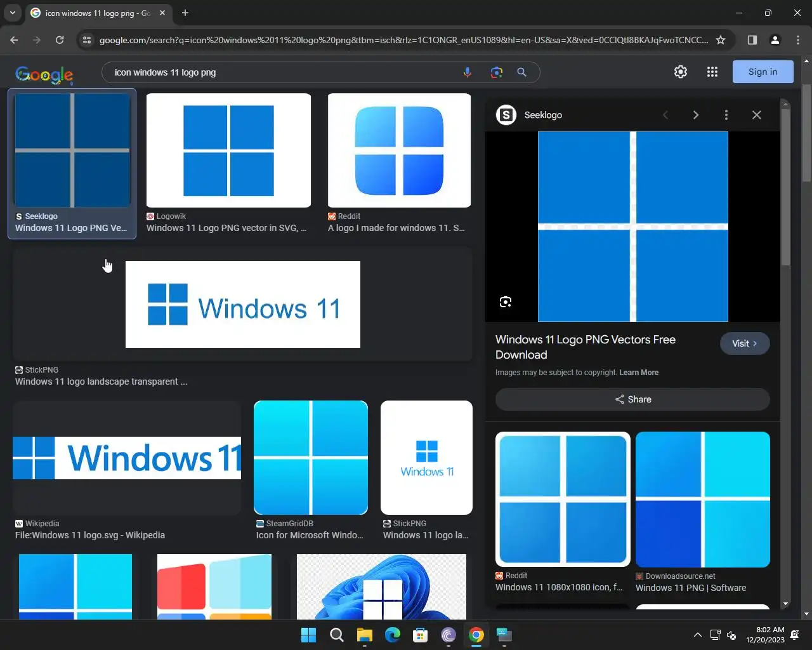Navigate back in browser

[x=14, y=40]
